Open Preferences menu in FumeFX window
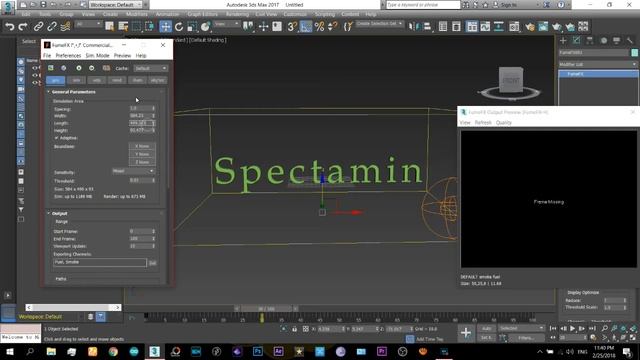The image size is (640, 360). 68,56
